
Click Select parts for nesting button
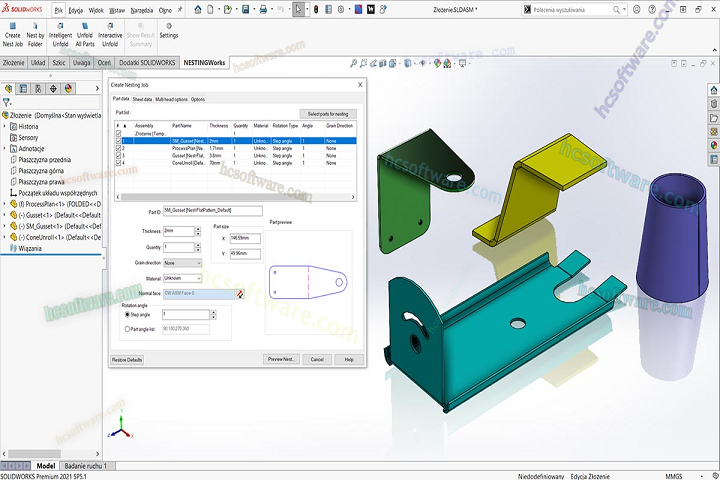pyautogui.click(x=328, y=114)
